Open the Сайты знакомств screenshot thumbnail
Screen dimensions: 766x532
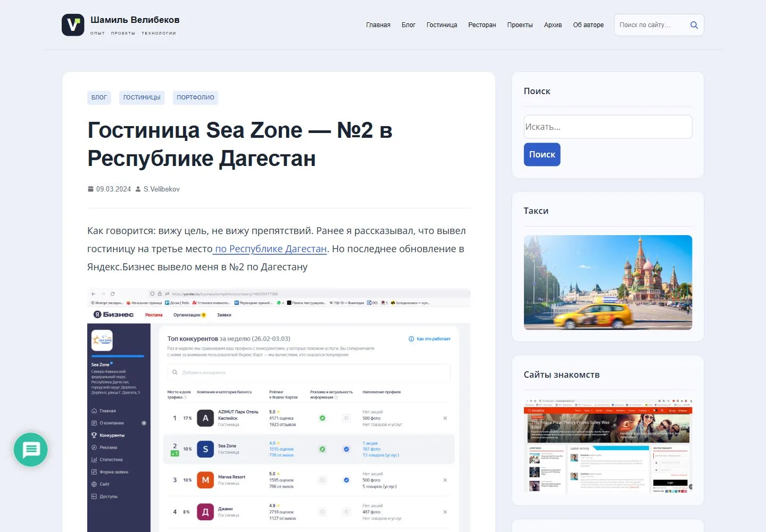click(x=608, y=446)
